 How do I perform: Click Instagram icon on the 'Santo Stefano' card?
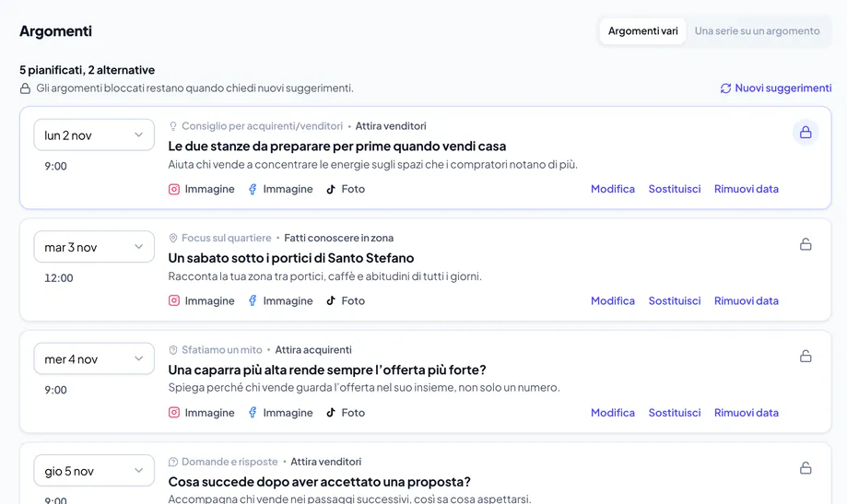click(174, 301)
